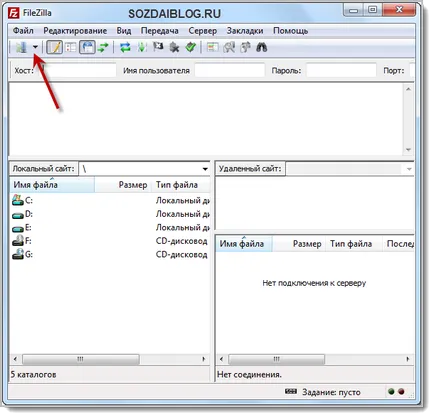Toggle local directory tree icon
Screen dimensions: 434x418
(x=71, y=47)
